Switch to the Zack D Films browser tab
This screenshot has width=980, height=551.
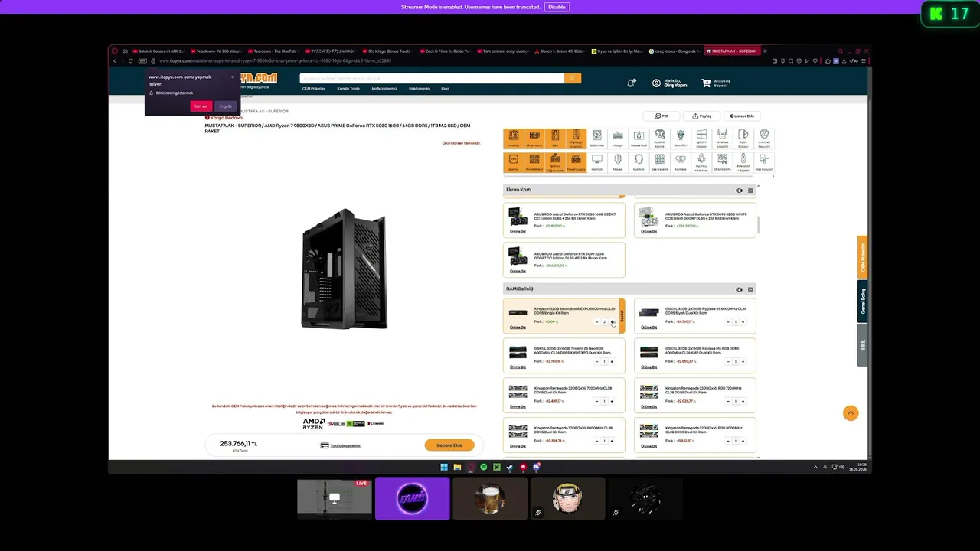pyautogui.click(x=446, y=51)
